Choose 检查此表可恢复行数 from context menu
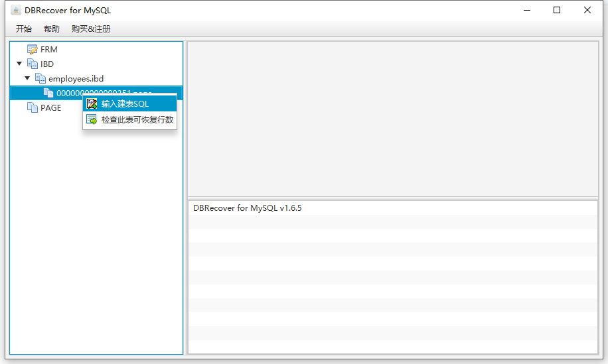Image resolution: width=608 pixels, height=364 pixels. tap(129, 119)
